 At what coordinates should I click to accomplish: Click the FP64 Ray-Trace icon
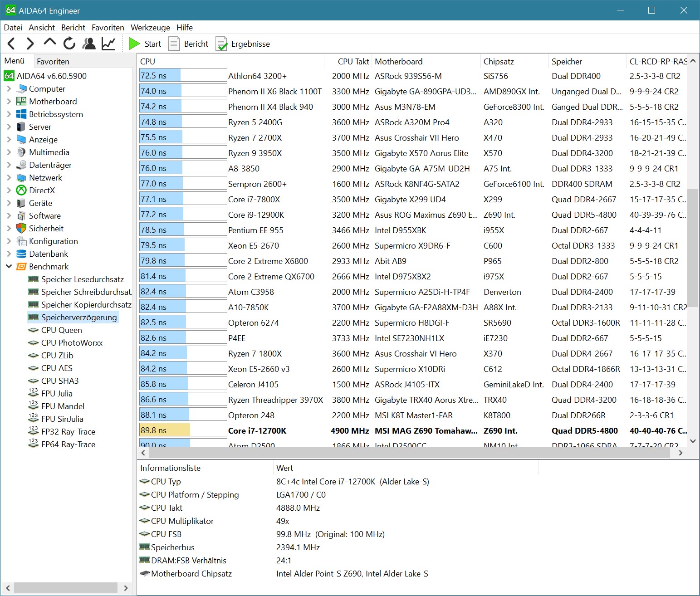(33, 444)
